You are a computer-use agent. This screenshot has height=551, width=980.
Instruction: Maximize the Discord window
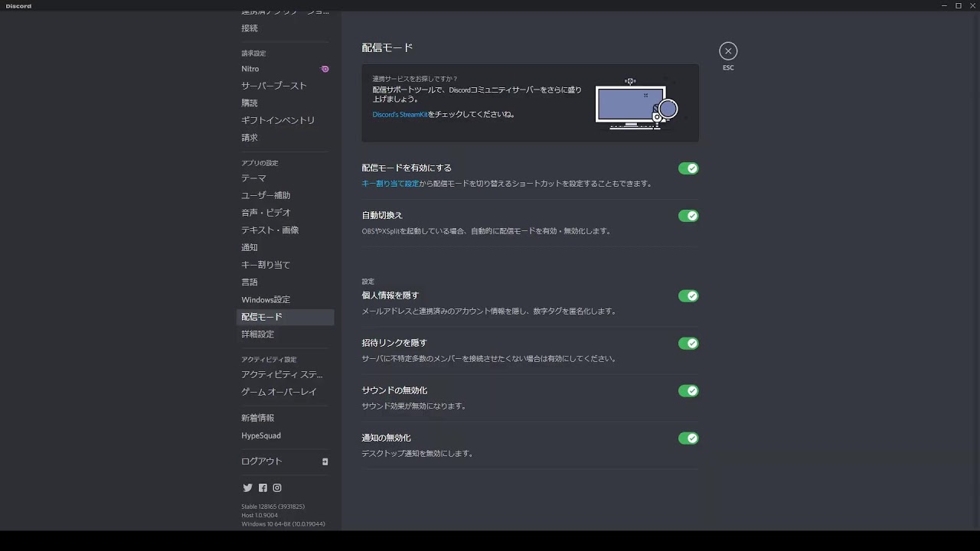pyautogui.click(x=958, y=5)
